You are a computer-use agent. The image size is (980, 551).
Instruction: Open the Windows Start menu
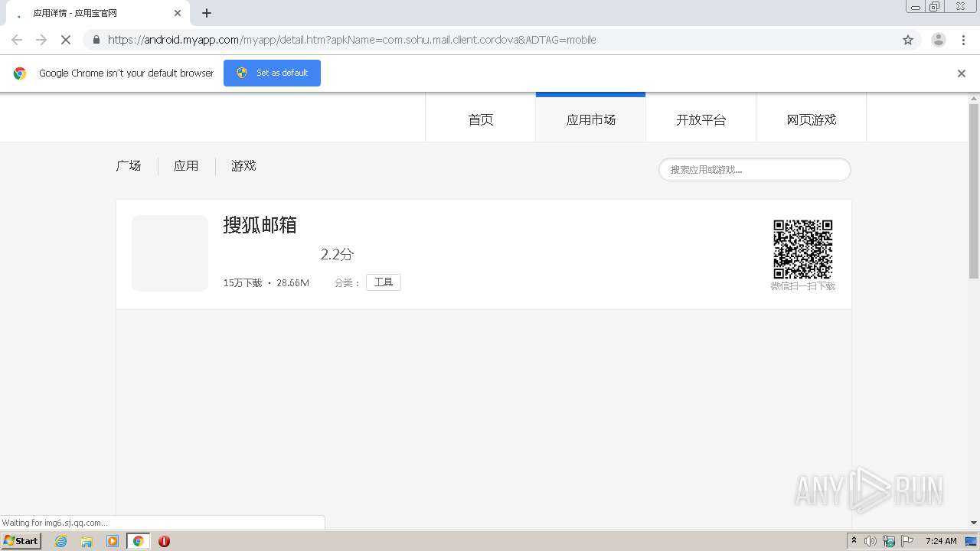pyautogui.click(x=21, y=540)
